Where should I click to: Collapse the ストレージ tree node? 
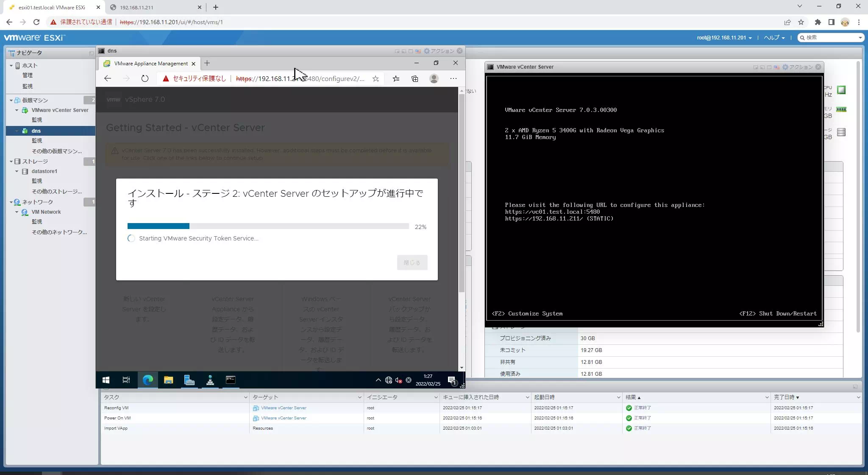click(x=11, y=162)
